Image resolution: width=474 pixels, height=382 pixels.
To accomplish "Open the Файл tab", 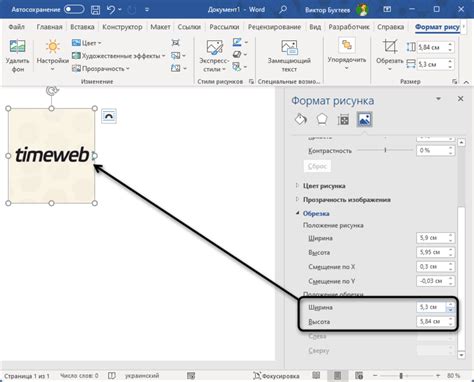I will click(16, 27).
